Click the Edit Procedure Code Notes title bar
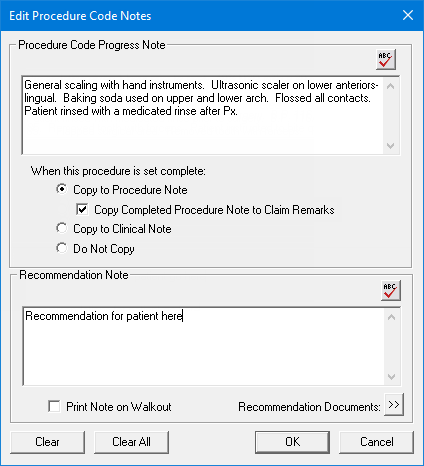The width and height of the screenshot is (424, 466). pos(200,16)
